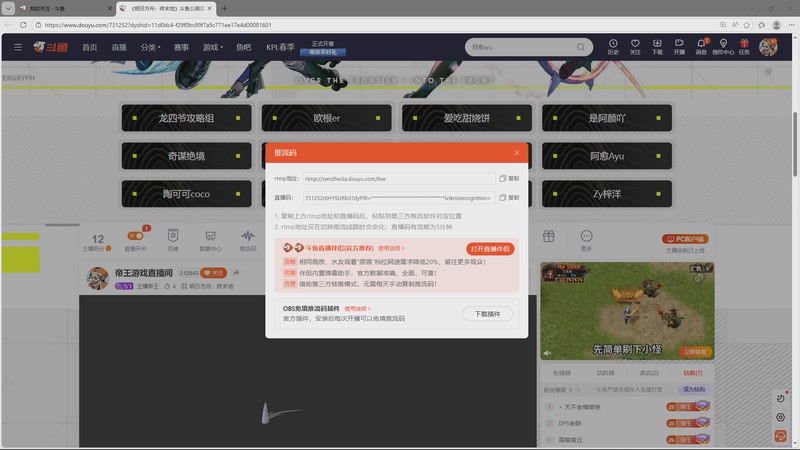Click the 直播码 stream key field
This screenshot has height=450, width=800.
pyautogui.click(x=399, y=197)
